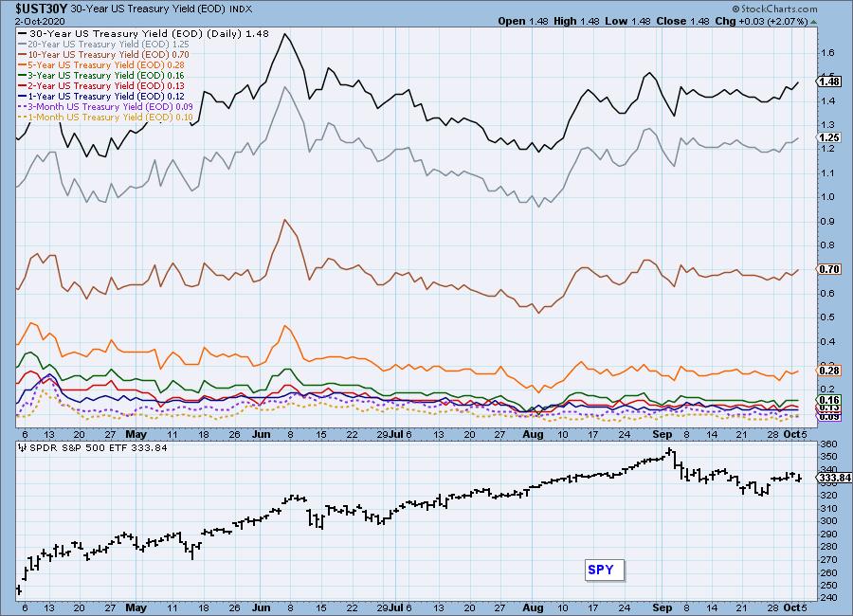This screenshot has height=616, width=853.
Task: Click the 0.28 last-value tag on the right axis
Action: 829,371
